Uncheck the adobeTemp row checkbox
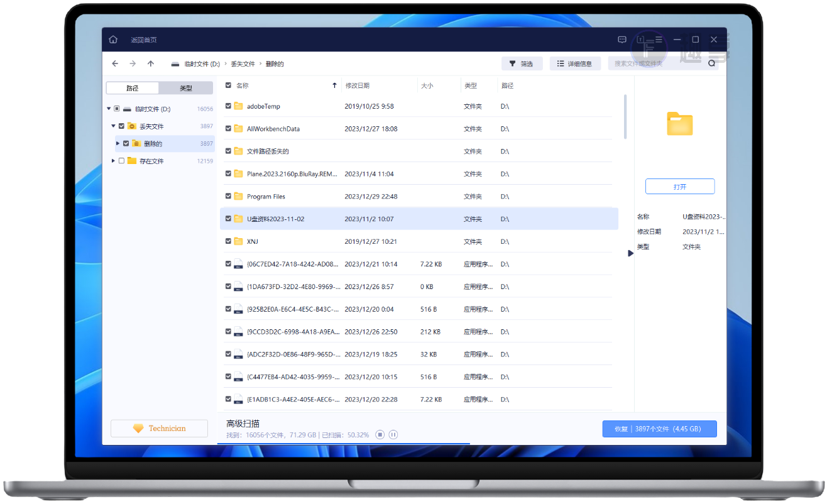Viewport: 827px width, 504px height. [x=228, y=106]
